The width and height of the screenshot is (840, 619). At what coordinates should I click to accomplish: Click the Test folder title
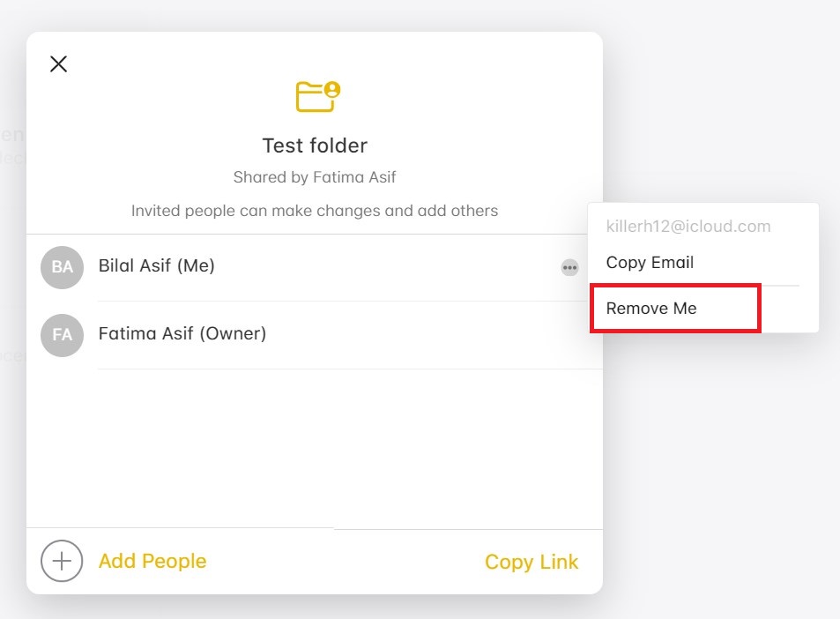click(315, 145)
